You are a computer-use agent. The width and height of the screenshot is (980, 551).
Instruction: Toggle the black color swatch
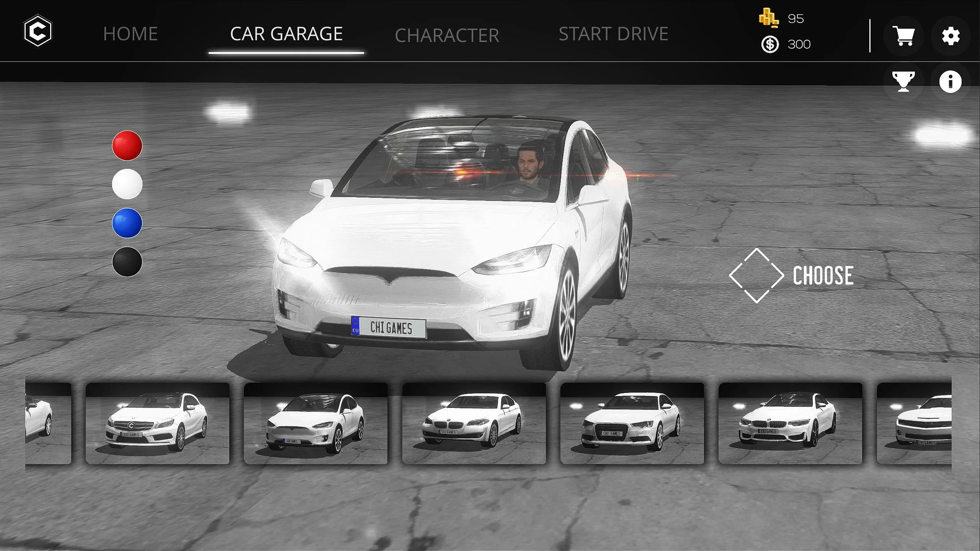(x=127, y=262)
